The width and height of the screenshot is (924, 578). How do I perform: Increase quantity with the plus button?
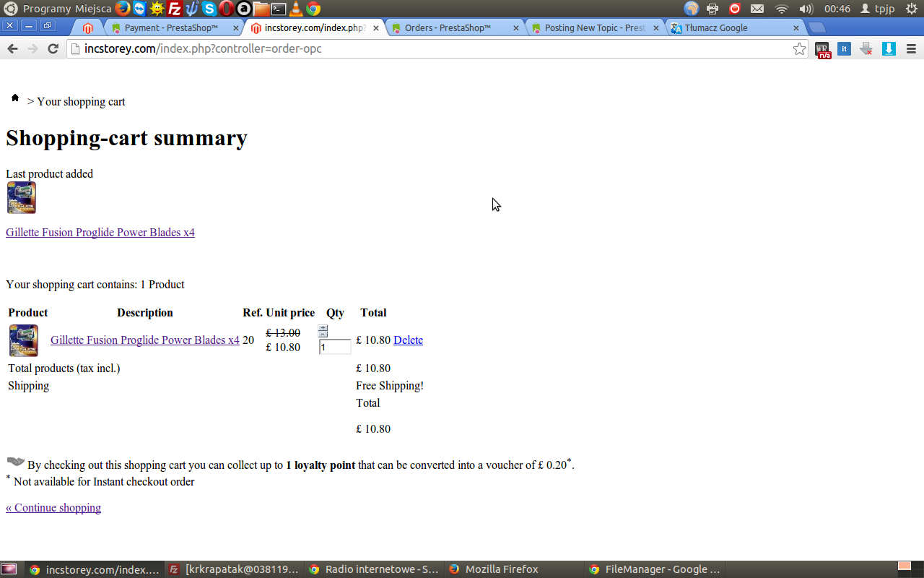click(x=323, y=328)
